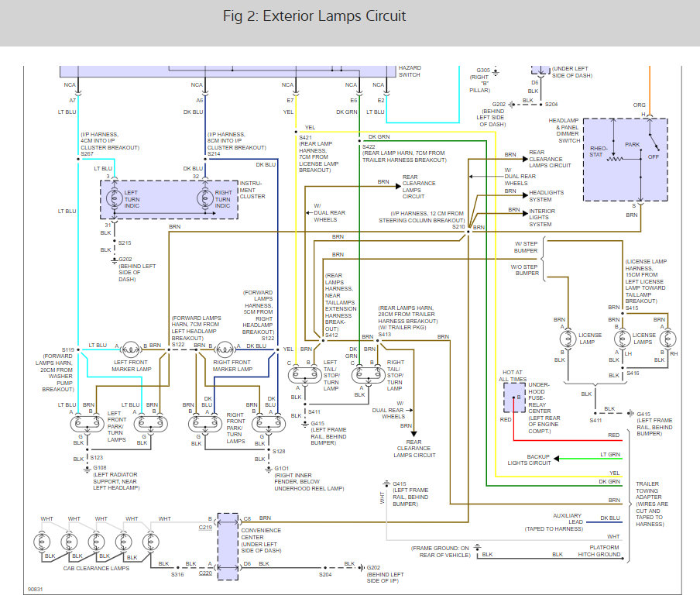The height and width of the screenshot is (616, 700).
Task: Select the LEFT FRONT PARK/TURN LAMPS label
Action: click(x=116, y=427)
